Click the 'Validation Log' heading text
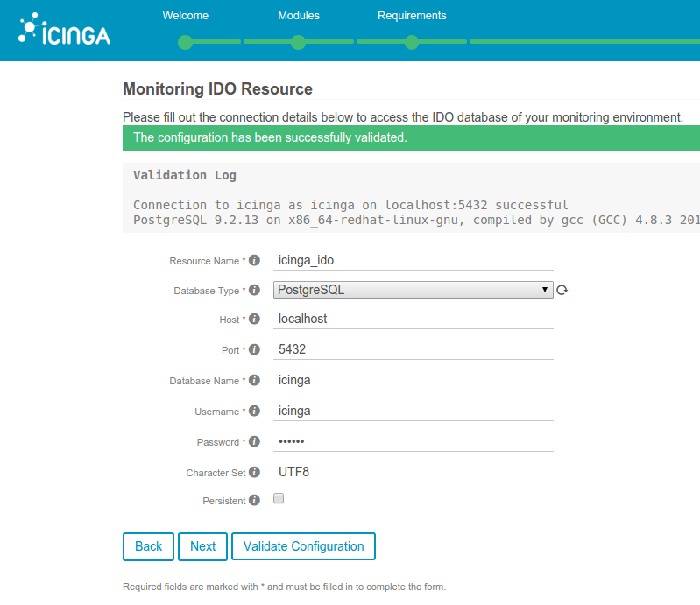The width and height of the screenshot is (700, 605). point(185,175)
